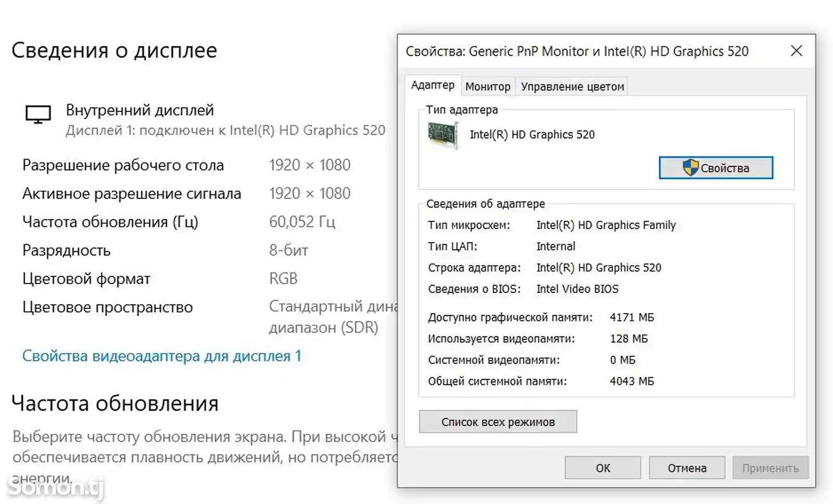
Task: Click the Частота обновления (Гц) label
Action: click(x=110, y=223)
